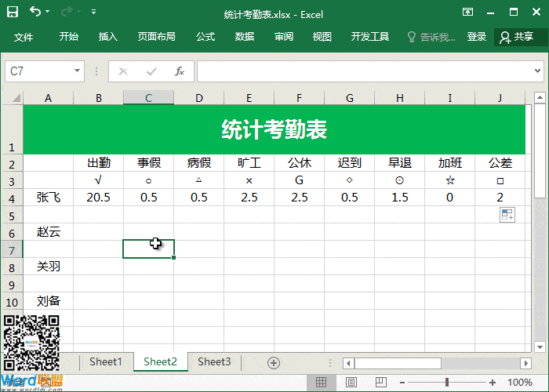Switch to Page Break Preview icon
Screen dimensions: 549x392
380,383
